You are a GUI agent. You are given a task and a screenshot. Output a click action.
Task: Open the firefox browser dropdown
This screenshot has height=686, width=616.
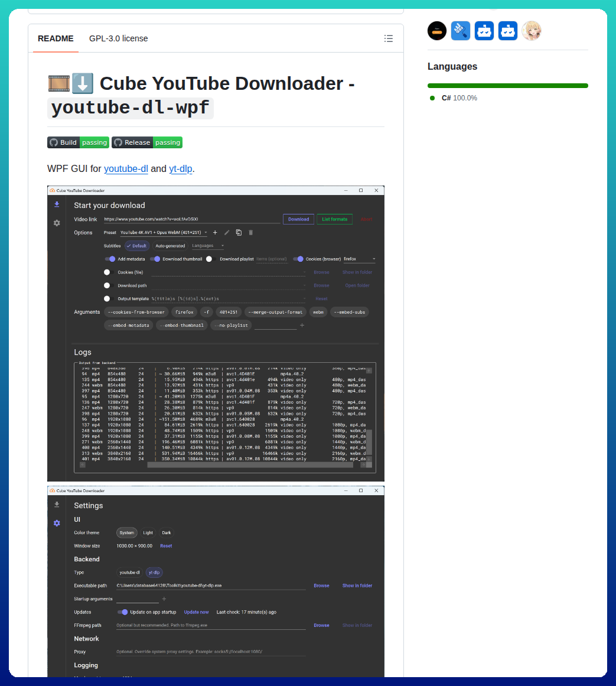point(359,259)
